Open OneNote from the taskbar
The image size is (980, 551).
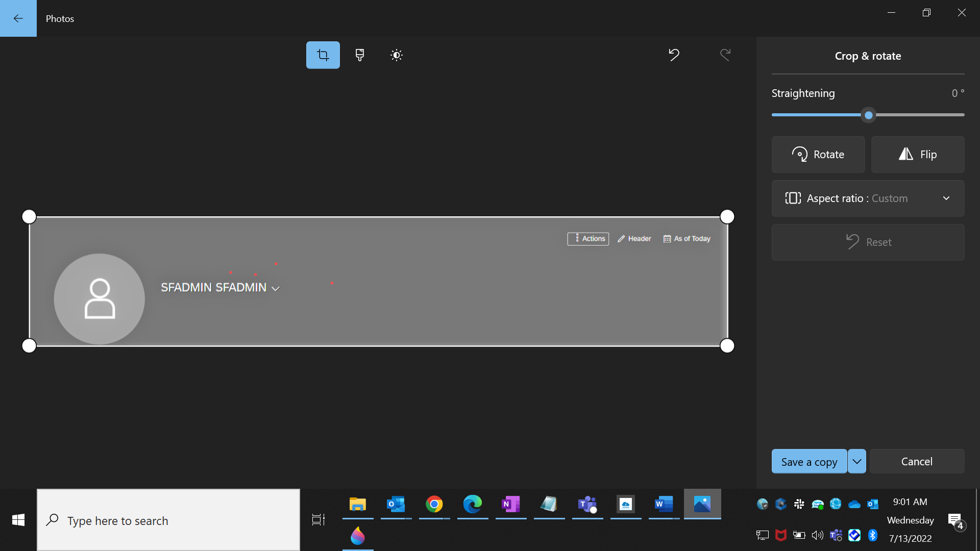(x=511, y=504)
